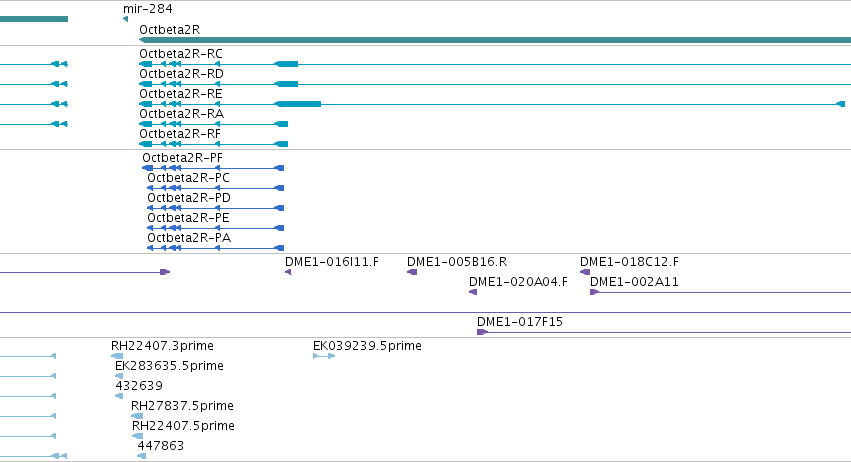Click the DME1-016I11.F arrow marker
This screenshot has width=851, height=462.
click(288, 272)
